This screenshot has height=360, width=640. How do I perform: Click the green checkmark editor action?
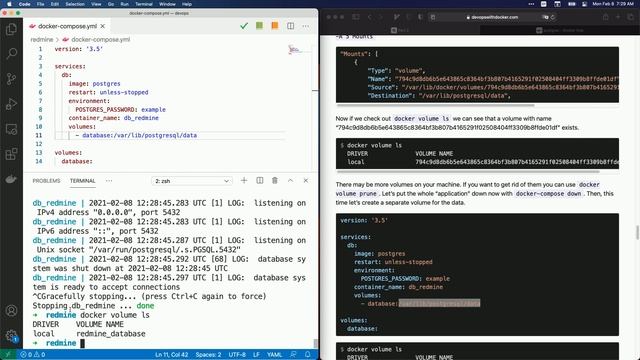pos(244,26)
